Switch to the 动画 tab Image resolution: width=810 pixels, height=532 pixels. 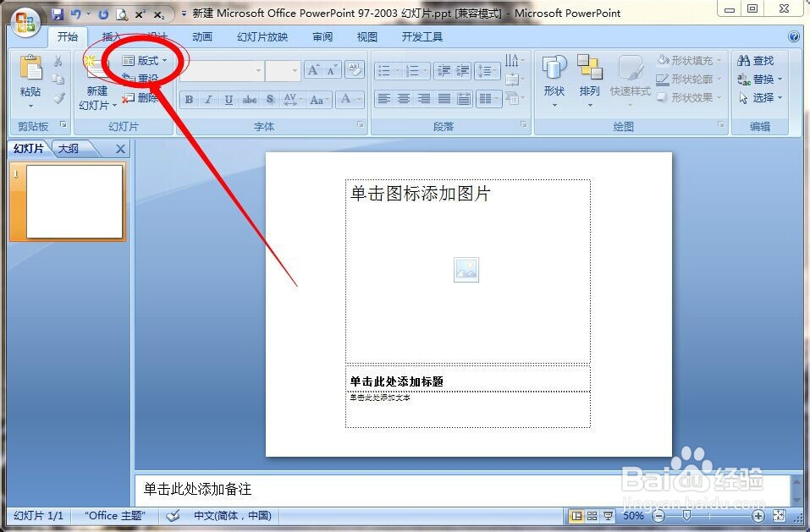(x=202, y=36)
